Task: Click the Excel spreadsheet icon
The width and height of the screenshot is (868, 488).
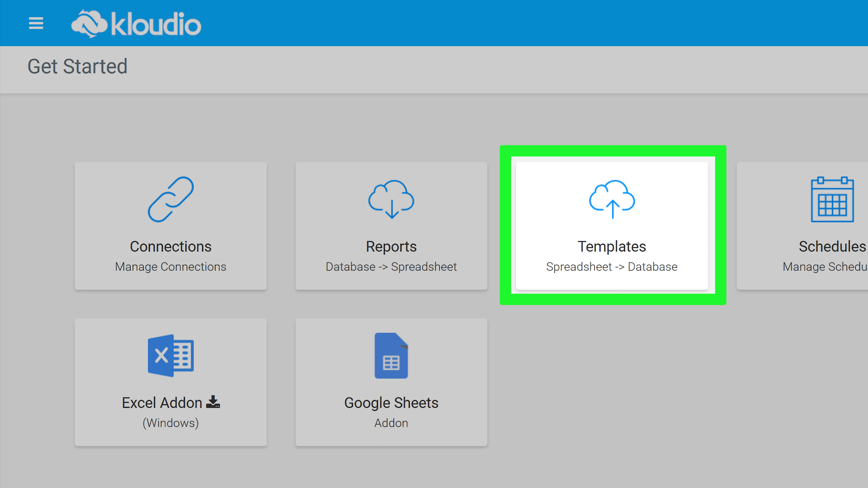Action: 171,356
